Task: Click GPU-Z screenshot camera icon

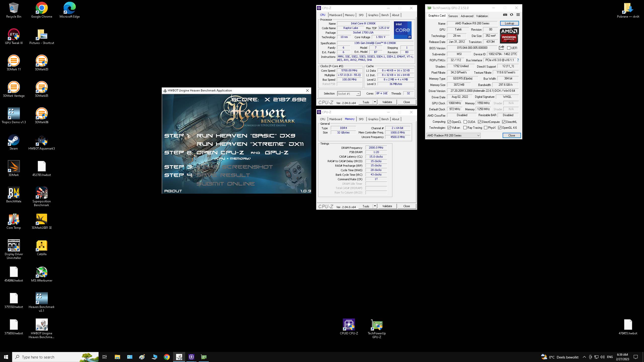Action: pos(505,15)
